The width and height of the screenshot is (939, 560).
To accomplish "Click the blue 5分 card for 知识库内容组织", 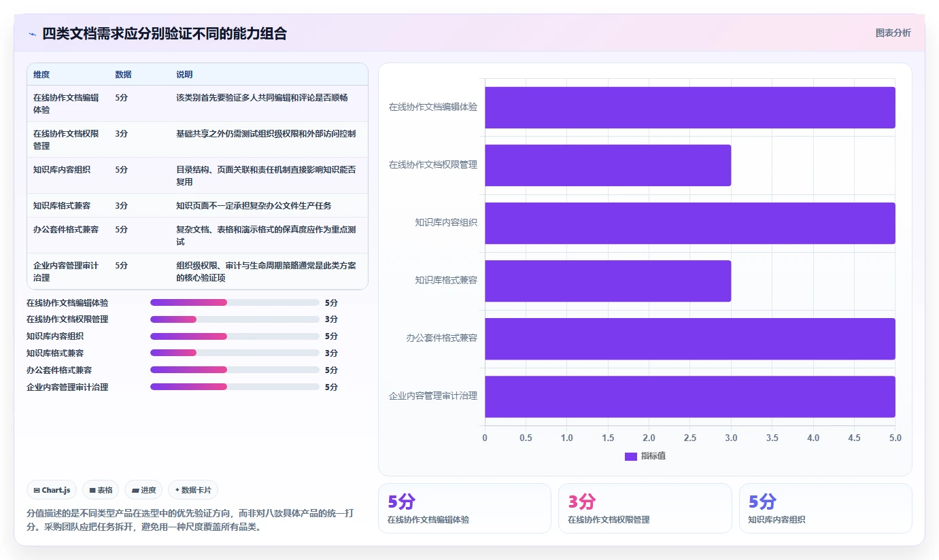I will (x=825, y=508).
